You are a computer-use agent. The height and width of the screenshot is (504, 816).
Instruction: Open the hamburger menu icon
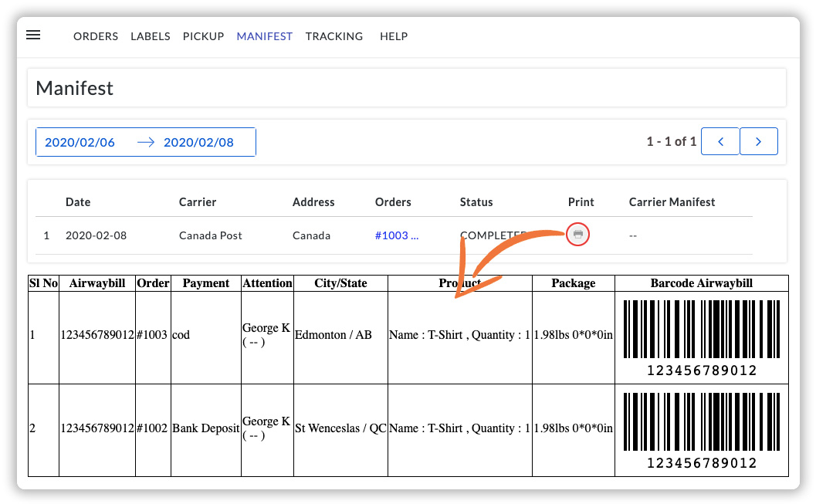tap(33, 35)
